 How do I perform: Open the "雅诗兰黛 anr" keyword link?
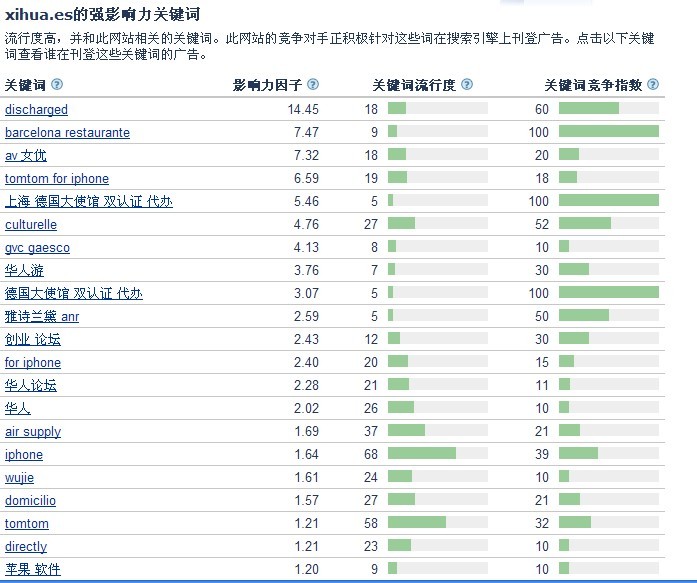42,316
